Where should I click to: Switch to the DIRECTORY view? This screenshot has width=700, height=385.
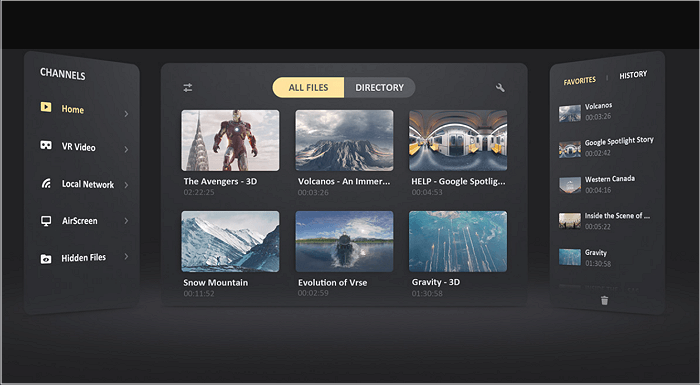[x=379, y=88]
